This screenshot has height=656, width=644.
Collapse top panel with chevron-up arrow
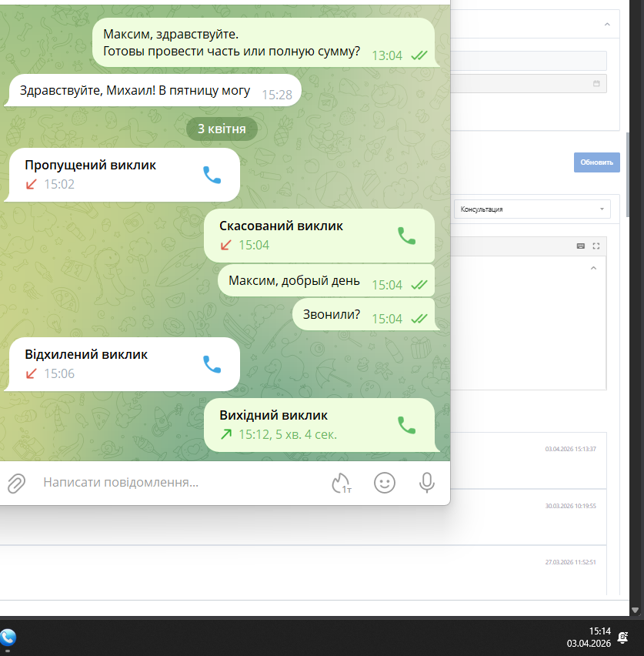(x=607, y=25)
